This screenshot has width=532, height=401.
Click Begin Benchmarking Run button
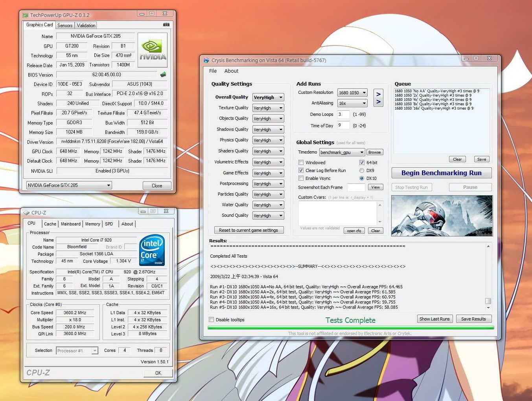[442, 173]
